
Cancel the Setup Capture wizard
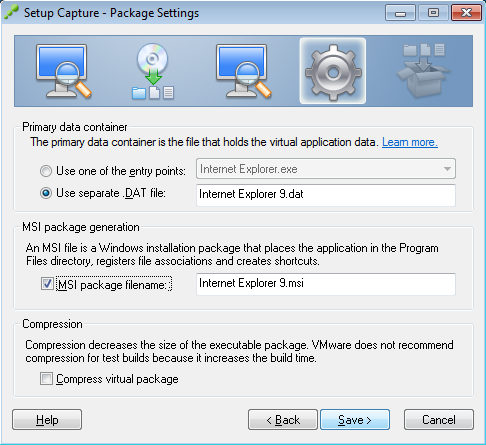click(439, 420)
